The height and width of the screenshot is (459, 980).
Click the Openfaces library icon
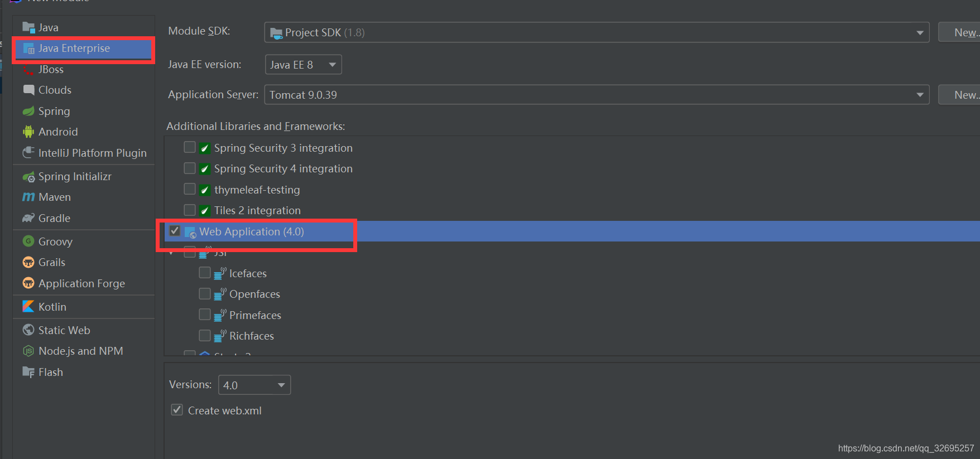[220, 294]
